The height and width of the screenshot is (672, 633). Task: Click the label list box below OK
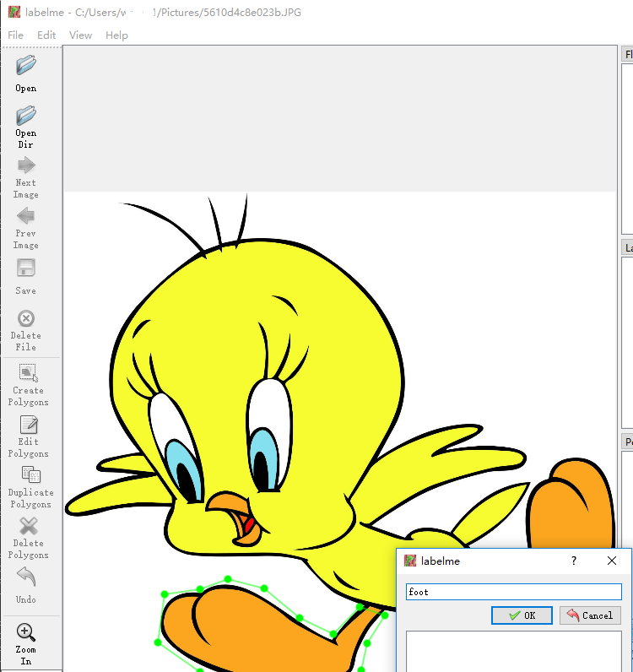pos(513,651)
